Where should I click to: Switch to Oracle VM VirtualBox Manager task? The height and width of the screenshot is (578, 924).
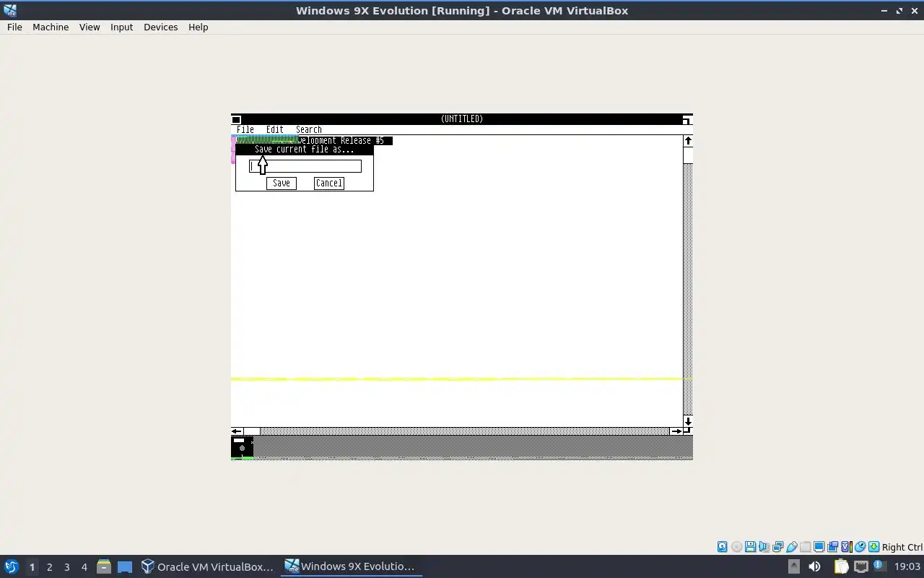tap(207, 566)
